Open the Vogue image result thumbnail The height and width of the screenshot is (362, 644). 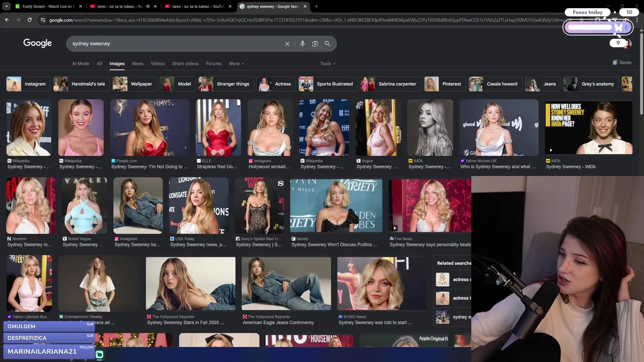point(378,128)
